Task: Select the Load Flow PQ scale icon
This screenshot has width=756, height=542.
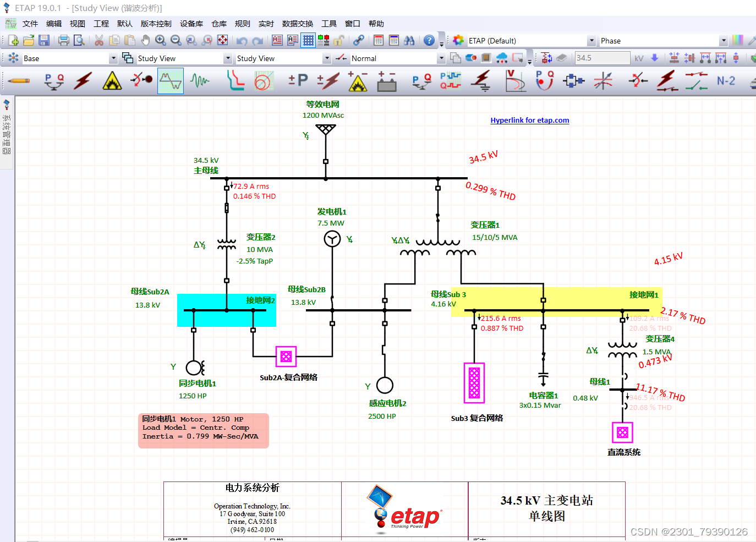Action: coord(53,81)
